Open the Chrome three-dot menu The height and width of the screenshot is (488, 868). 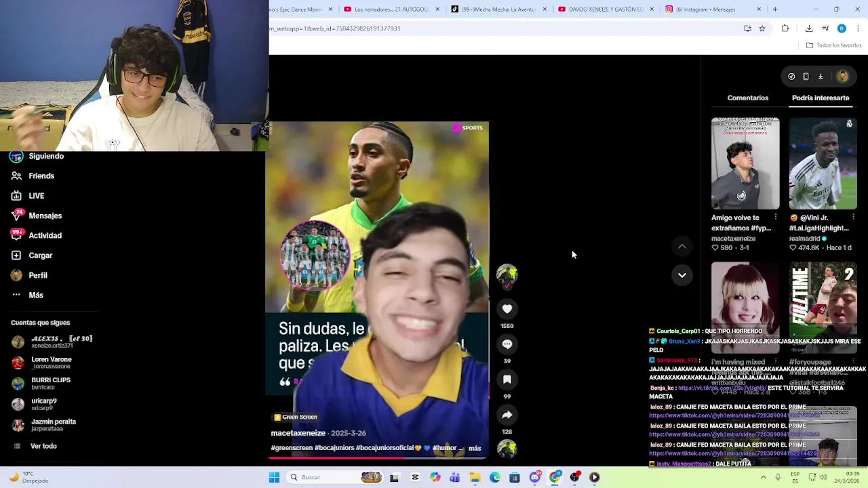pos(858,28)
